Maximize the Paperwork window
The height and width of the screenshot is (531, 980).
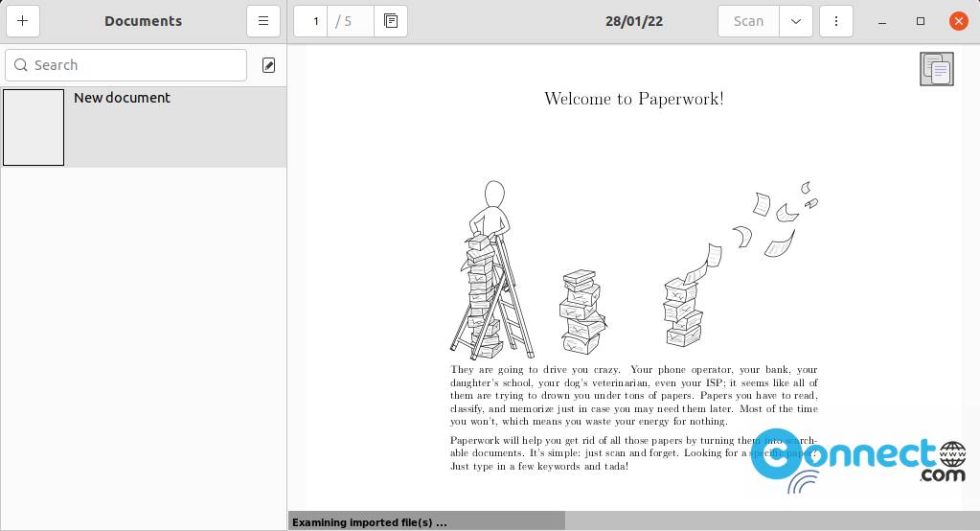click(x=920, y=21)
